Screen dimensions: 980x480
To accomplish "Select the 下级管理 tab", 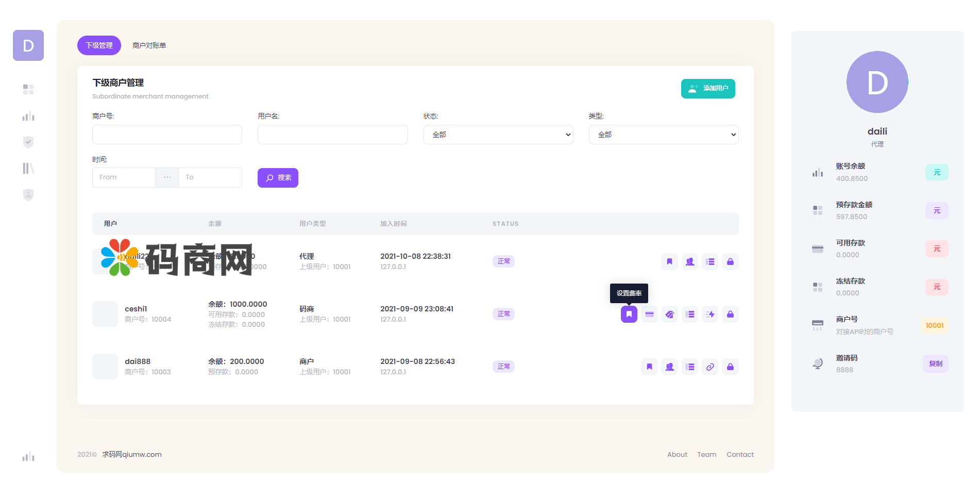I will point(99,45).
